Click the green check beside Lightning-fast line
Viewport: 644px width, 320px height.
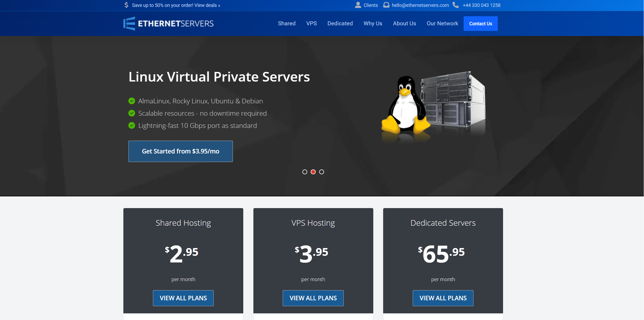coord(132,125)
